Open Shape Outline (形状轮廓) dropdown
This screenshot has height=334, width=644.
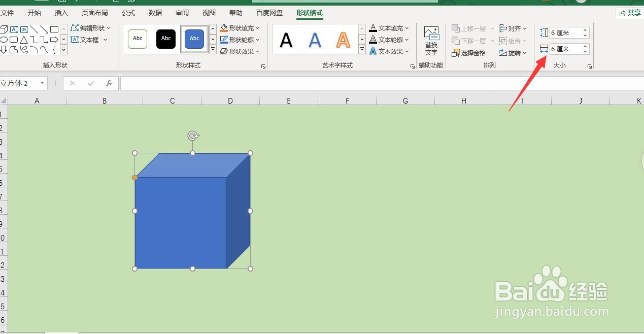click(x=240, y=40)
